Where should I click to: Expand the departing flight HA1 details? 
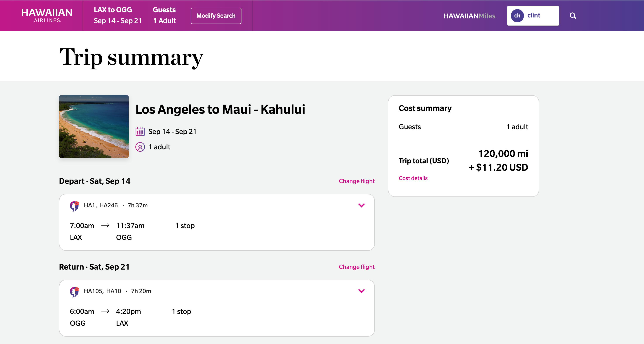click(x=361, y=205)
